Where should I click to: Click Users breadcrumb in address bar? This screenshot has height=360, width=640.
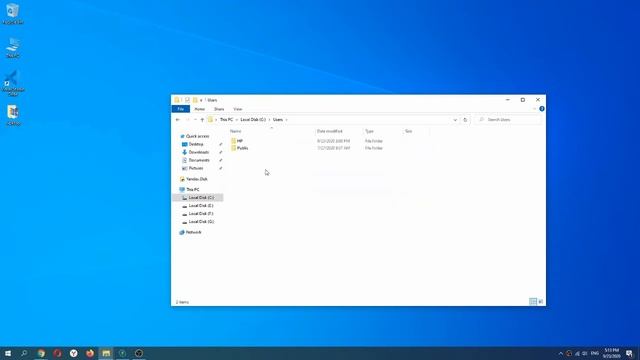click(278, 120)
